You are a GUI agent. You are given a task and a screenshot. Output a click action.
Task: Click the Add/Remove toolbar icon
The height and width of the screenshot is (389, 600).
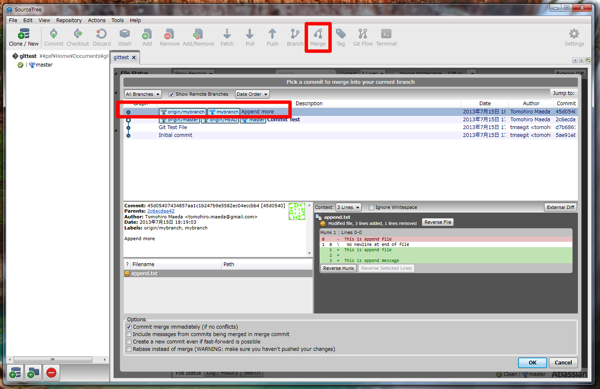click(x=198, y=37)
